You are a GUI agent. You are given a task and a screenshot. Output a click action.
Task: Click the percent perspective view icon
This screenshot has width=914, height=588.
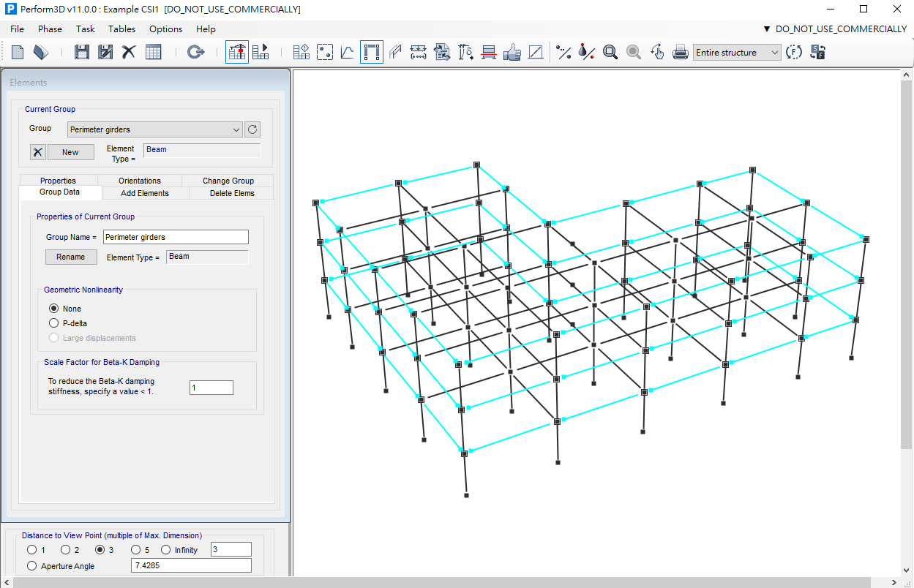coord(563,52)
